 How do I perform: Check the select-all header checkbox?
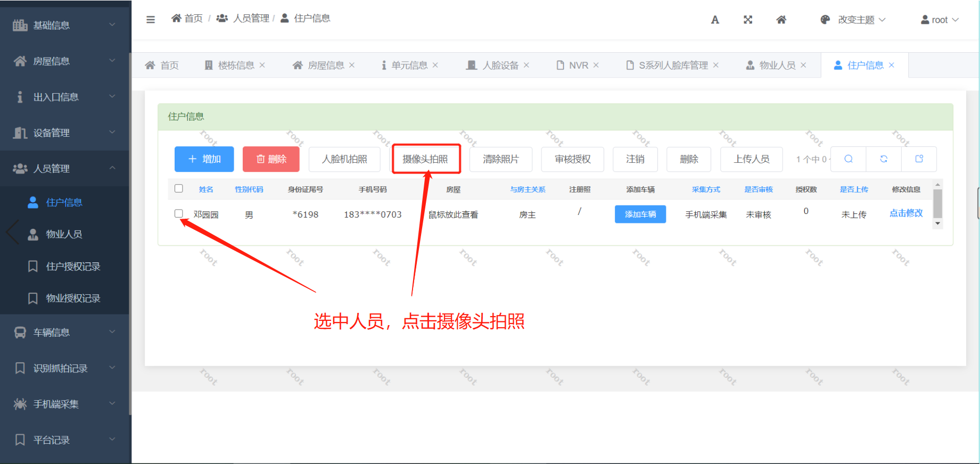click(x=179, y=188)
